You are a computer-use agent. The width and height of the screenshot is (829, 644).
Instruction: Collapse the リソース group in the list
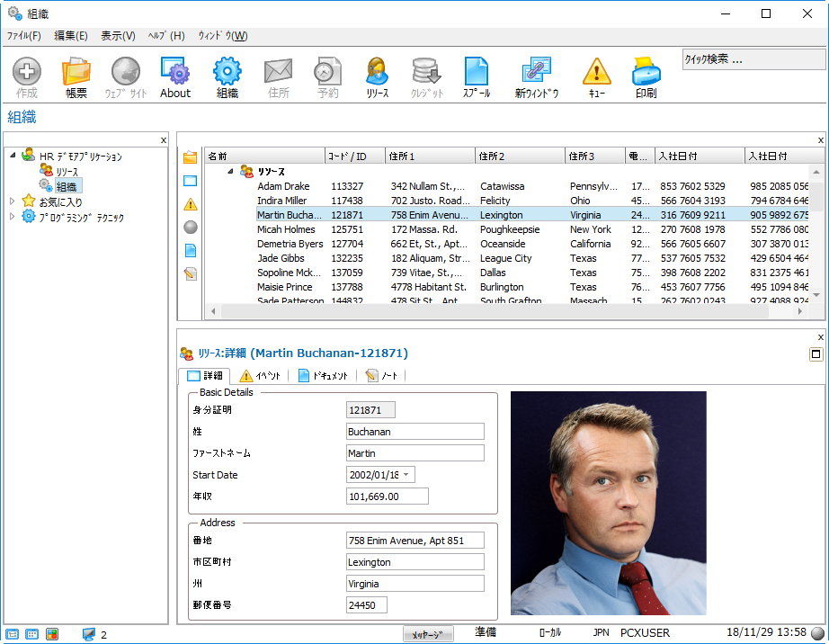click(x=231, y=171)
